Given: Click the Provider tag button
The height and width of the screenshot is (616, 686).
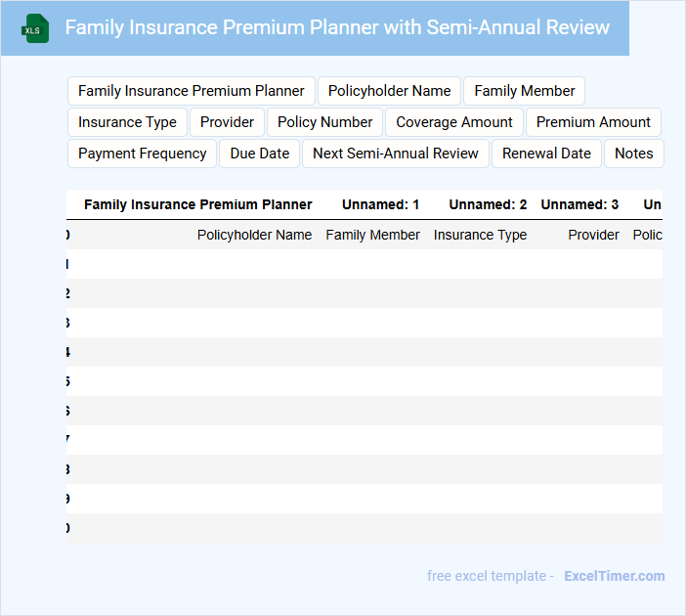Looking at the screenshot, I should click(x=227, y=122).
